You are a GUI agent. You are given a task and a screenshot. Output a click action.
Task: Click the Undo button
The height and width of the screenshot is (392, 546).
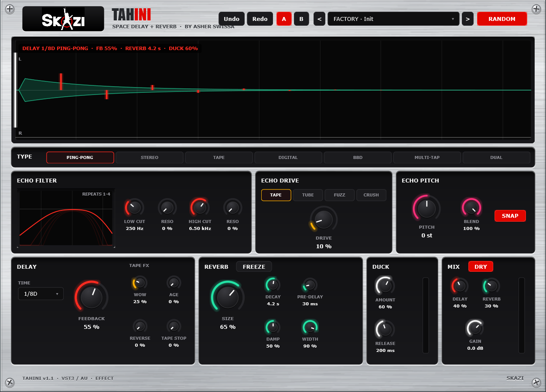232,19
